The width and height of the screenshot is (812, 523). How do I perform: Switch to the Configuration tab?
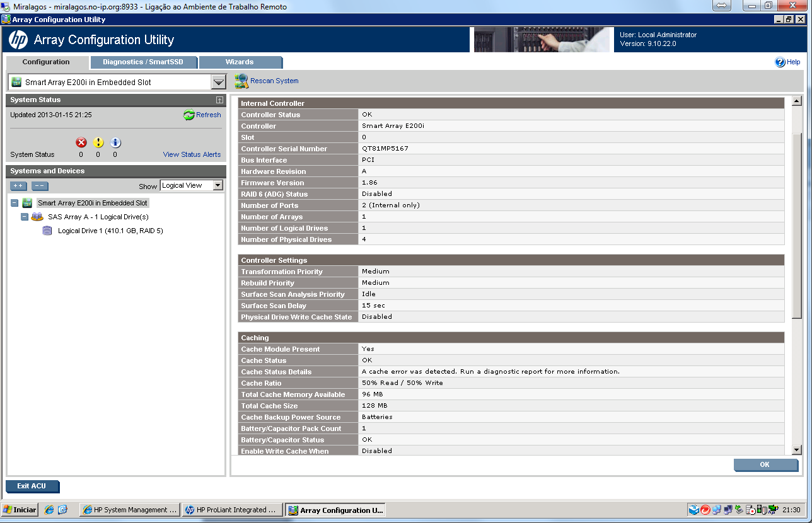click(x=47, y=62)
